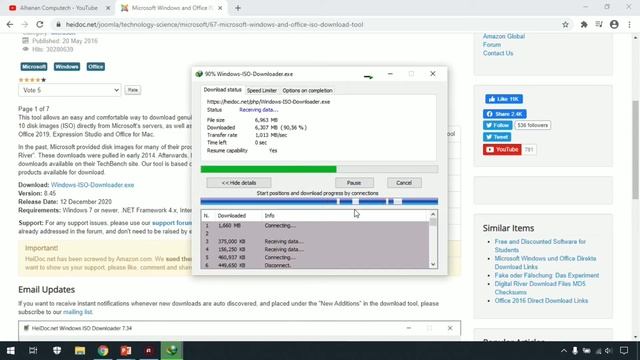640x360 pixels.
Task: Open the Contact Us link
Action: [x=498, y=53]
